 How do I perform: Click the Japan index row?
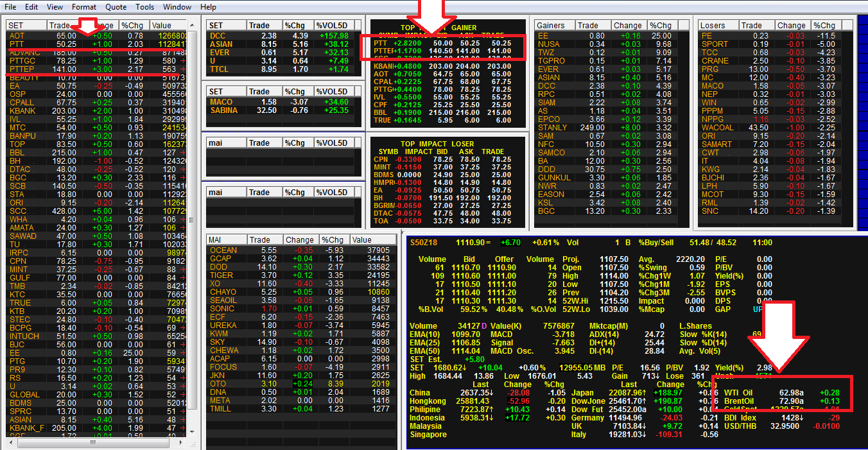644,392
